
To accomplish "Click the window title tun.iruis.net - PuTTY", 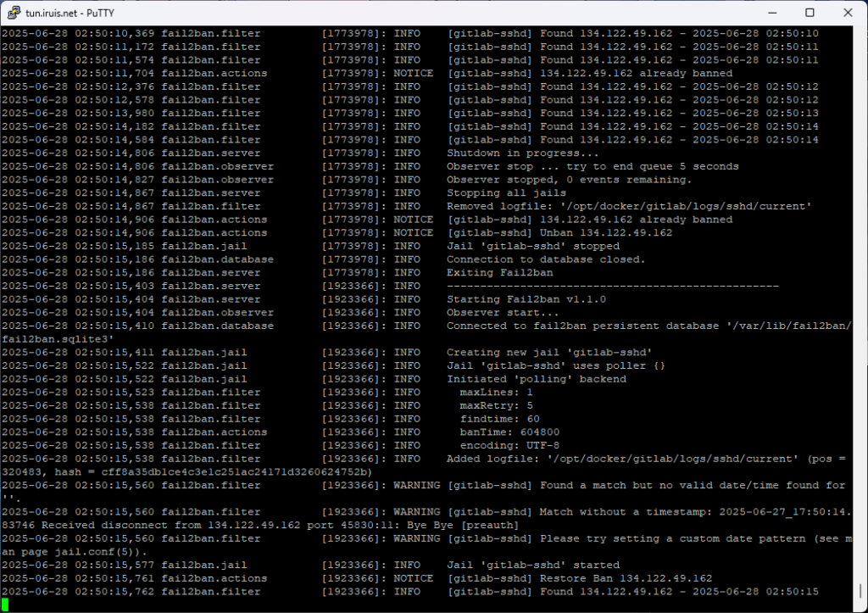I will point(70,13).
